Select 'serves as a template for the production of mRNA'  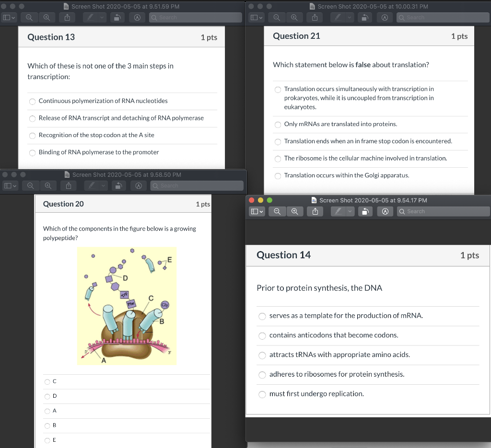262,316
